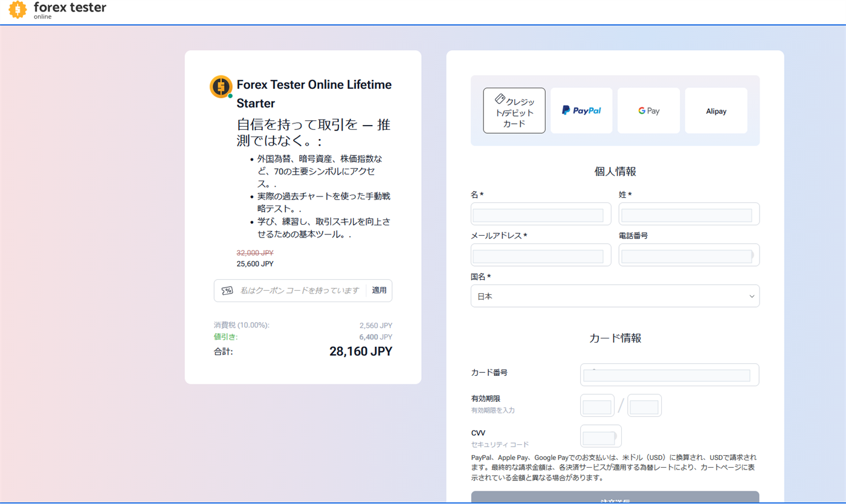Click the expiry month field
Image resolution: width=846 pixels, height=504 pixels.
pos(597,405)
